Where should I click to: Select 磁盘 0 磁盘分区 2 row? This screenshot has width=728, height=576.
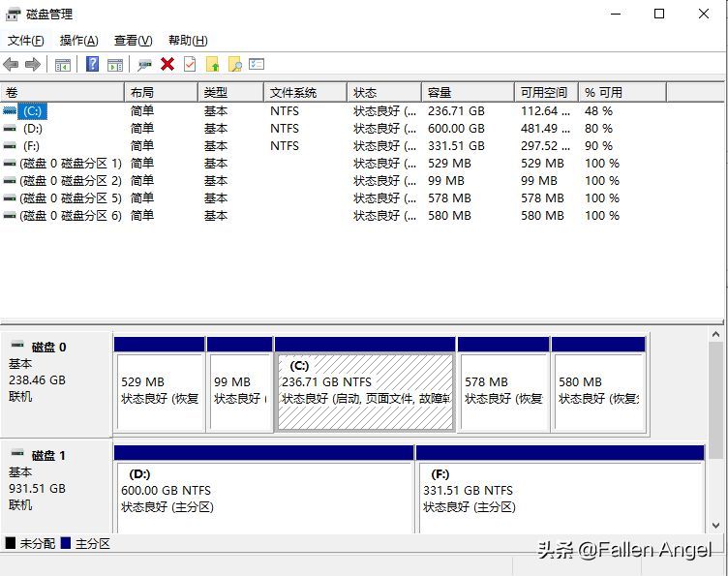click(x=71, y=181)
